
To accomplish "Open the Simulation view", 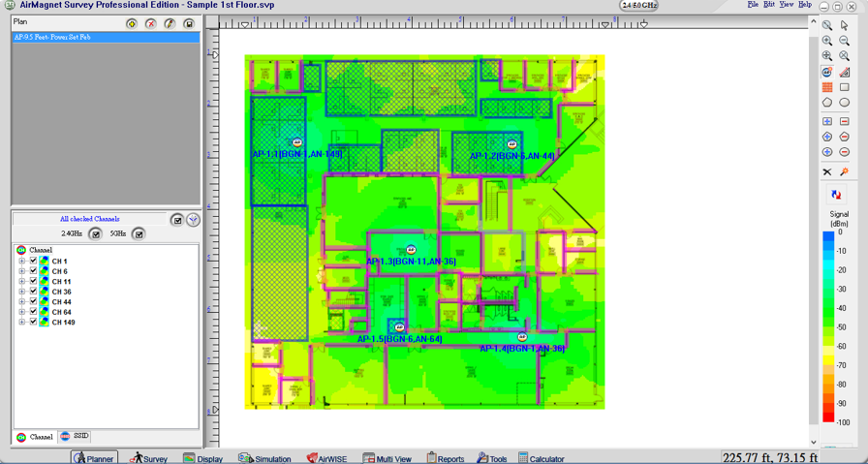I will [264, 458].
